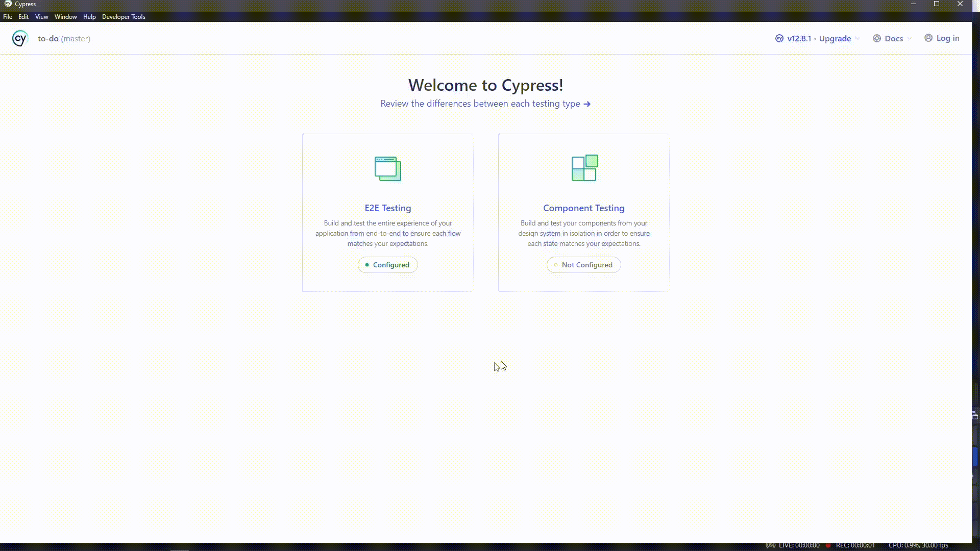
Task: Close the Cypress window
Action: point(960,4)
